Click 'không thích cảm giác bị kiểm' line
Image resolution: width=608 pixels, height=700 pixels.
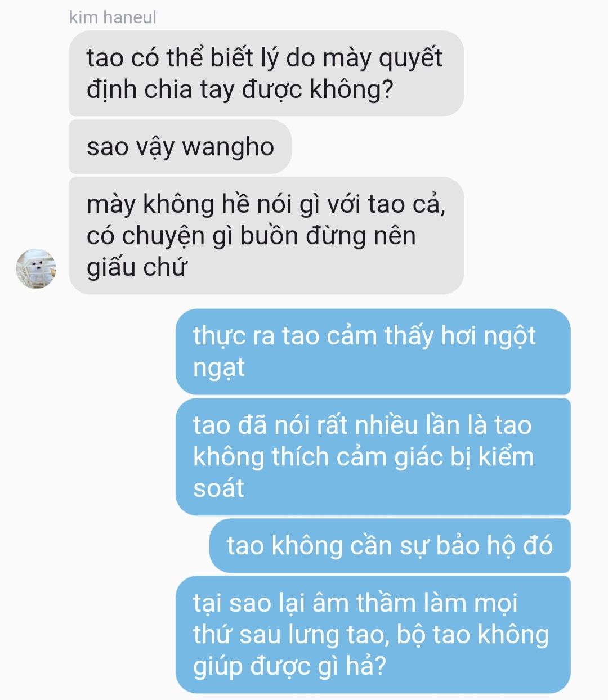(x=364, y=456)
